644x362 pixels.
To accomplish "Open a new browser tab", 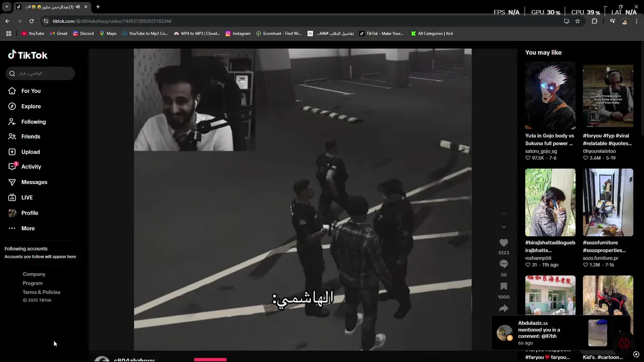I will [98, 7].
